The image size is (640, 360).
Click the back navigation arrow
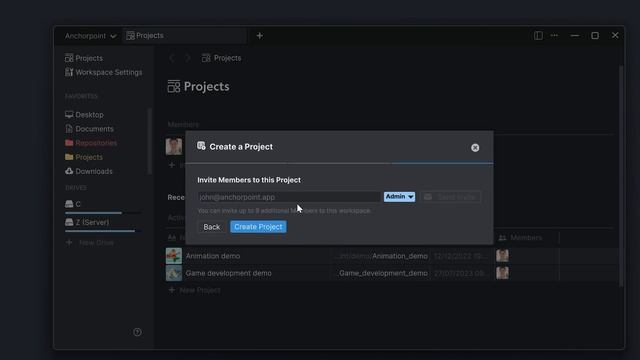click(172, 58)
